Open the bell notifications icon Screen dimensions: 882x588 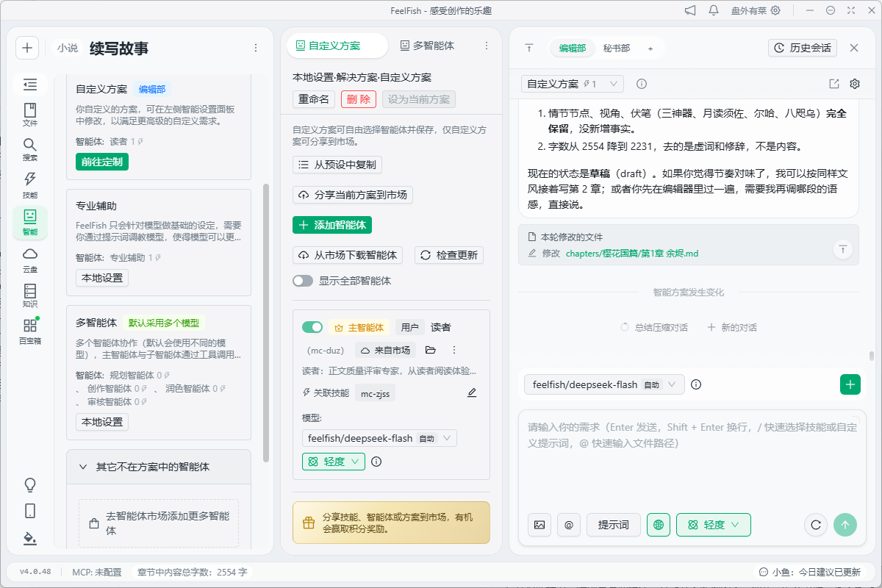point(714,10)
